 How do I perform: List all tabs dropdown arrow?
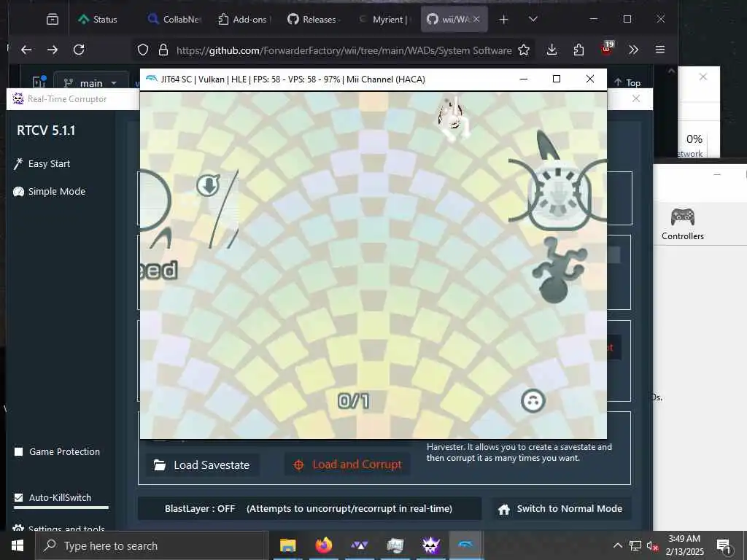533,19
